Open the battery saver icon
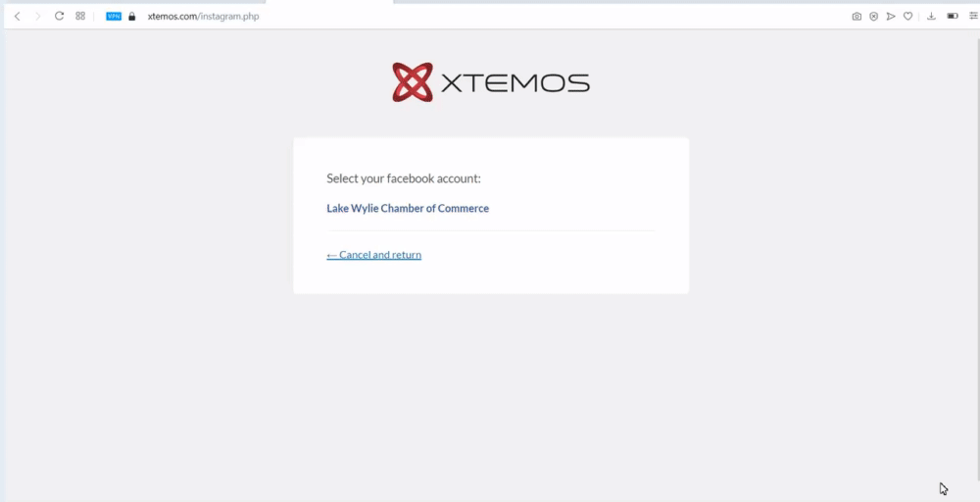This screenshot has width=980, height=502. pos(953,17)
